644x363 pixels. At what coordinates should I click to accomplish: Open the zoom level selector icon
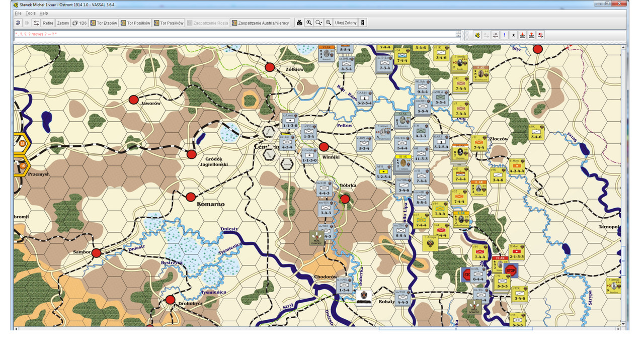click(318, 23)
